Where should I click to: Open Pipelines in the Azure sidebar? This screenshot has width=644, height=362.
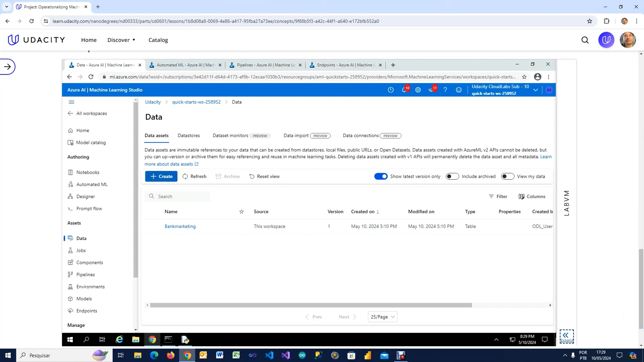tap(85, 275)
